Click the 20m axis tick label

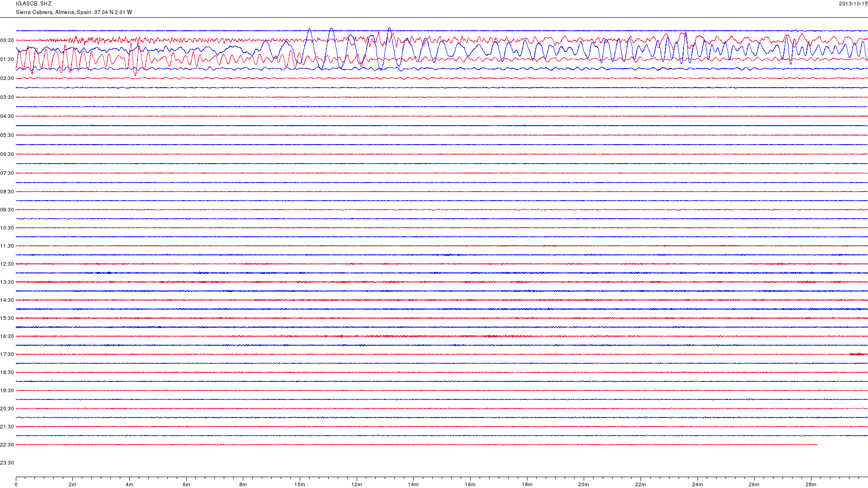(x=584, y=484)
